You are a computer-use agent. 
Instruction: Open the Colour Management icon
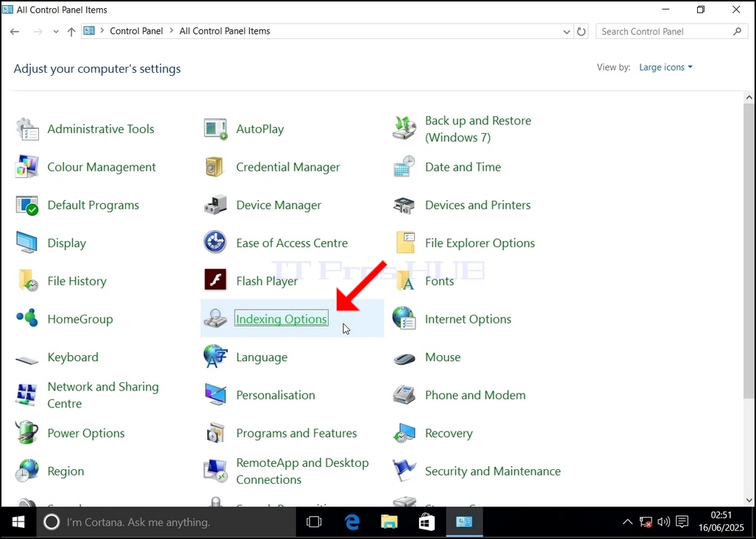pos(27,167)
